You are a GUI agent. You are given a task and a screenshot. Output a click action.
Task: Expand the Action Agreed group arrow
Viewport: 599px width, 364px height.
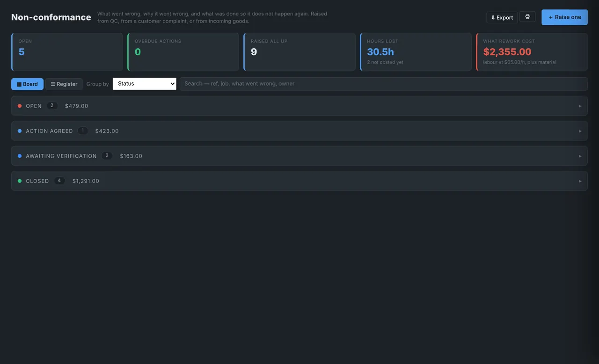pyautogui.click(x=580, y=131)
